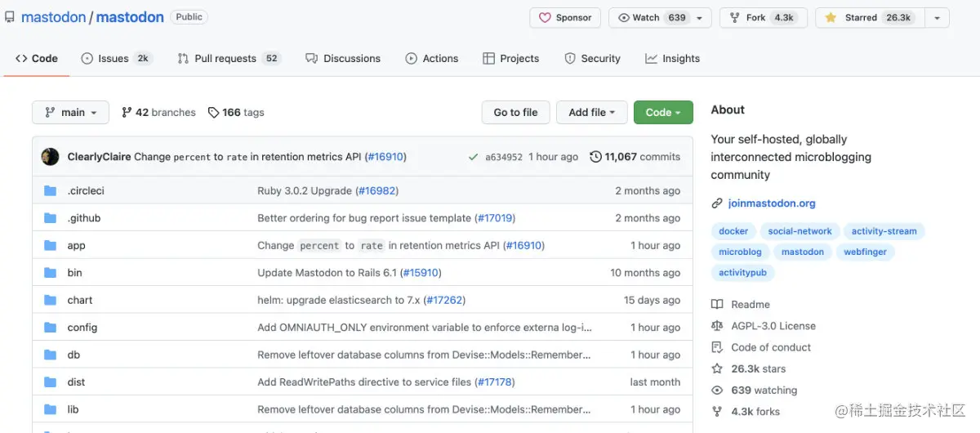The width and height of the screenshot is (980, 433).
Task: Click the folder icon for chart
Action: pyautogui.click(x=51, y=300)
